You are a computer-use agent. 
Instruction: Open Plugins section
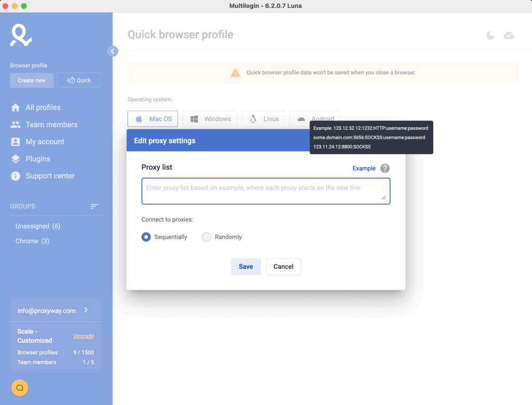[38, 159]
